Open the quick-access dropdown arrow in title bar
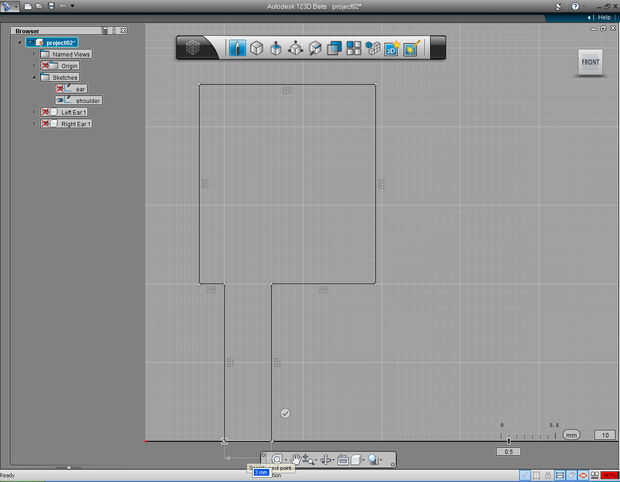620x482 pixels. (x=72, y=6)
